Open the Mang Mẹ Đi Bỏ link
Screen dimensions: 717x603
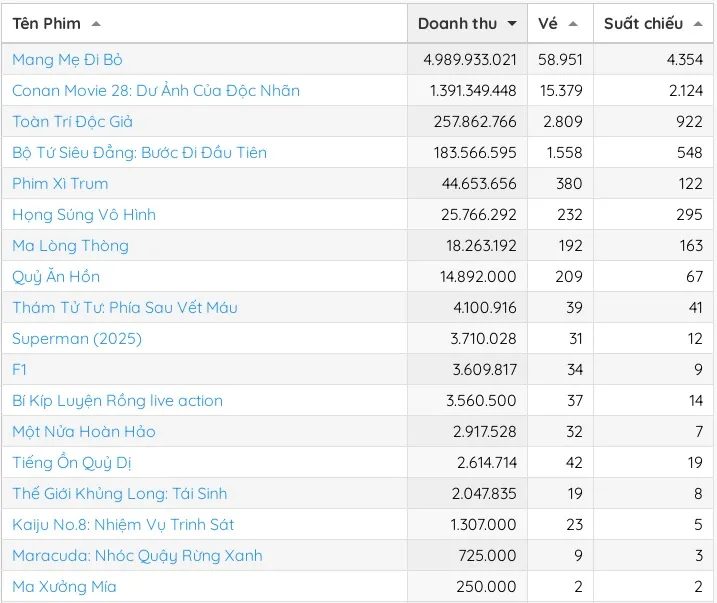point(67,60)
